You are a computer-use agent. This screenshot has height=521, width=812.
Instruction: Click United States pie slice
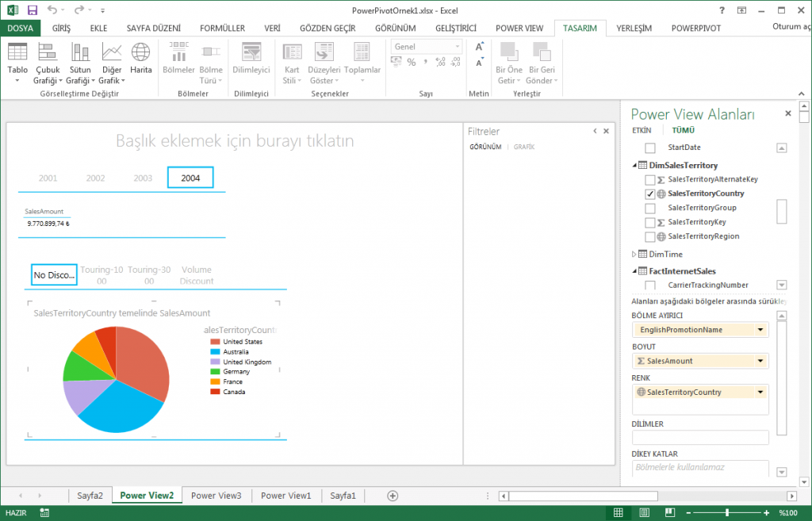(x=143, y=362)
